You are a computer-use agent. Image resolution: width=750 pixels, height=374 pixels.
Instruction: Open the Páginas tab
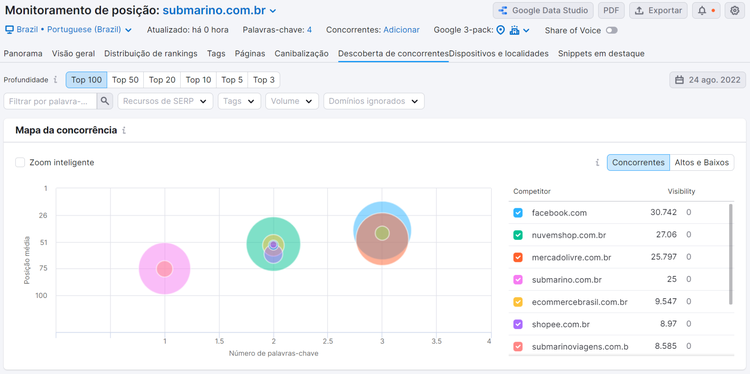250,54
